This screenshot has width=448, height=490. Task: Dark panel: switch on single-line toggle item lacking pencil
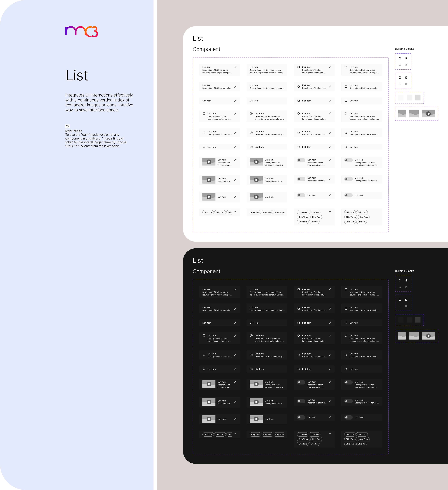coord(348,418)
